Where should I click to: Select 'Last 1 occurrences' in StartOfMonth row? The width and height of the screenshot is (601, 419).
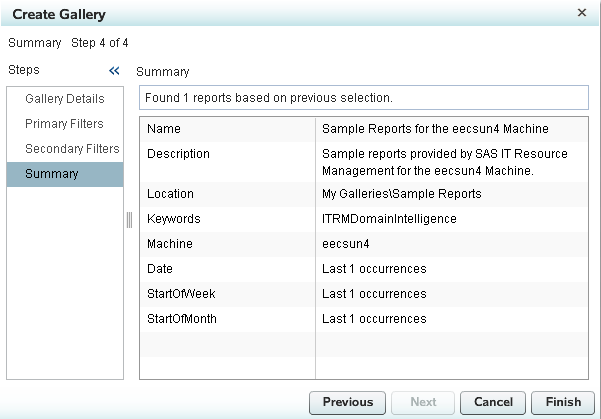pos(374,319)
